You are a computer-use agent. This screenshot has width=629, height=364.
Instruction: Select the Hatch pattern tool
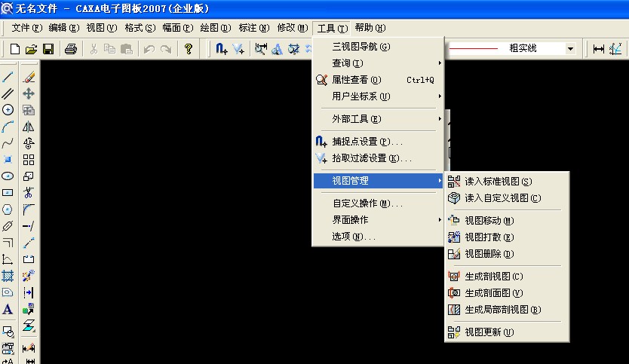coord(8,276)
